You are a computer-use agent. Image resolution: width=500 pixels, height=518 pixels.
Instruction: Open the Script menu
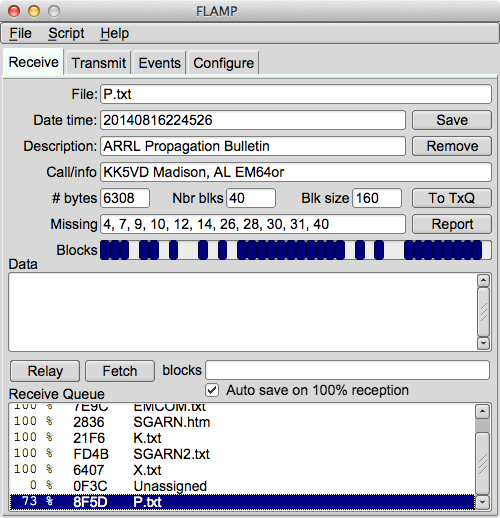[66, 33]
